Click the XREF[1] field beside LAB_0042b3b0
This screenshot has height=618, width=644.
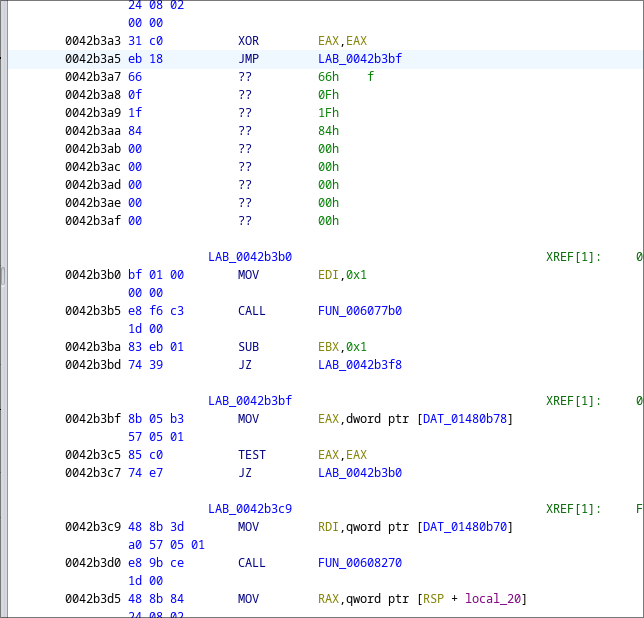point(573,257)
